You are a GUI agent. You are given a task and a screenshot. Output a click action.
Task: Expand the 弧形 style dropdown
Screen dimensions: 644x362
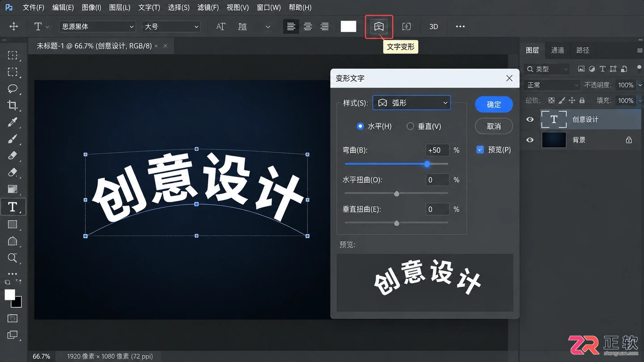click(411, 103)
